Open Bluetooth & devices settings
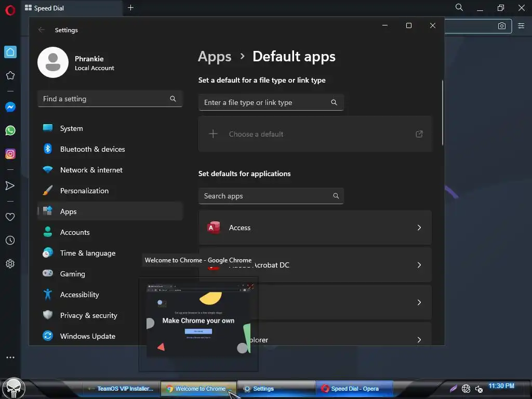This screenshot has width=532, height=399. [110, 149]
